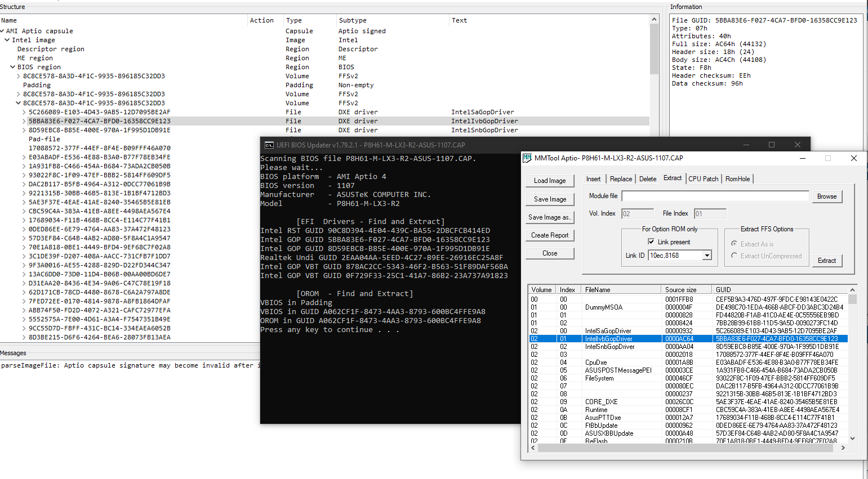Select the DummyMSOA row in file list
The height and width of the screenshot is (479, 868).
coord(688,307)
